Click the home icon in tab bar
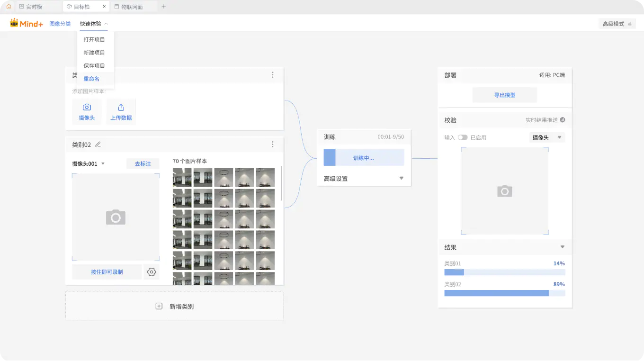Image resolution: width=644 pixels, height=362 pixels. 9,7
